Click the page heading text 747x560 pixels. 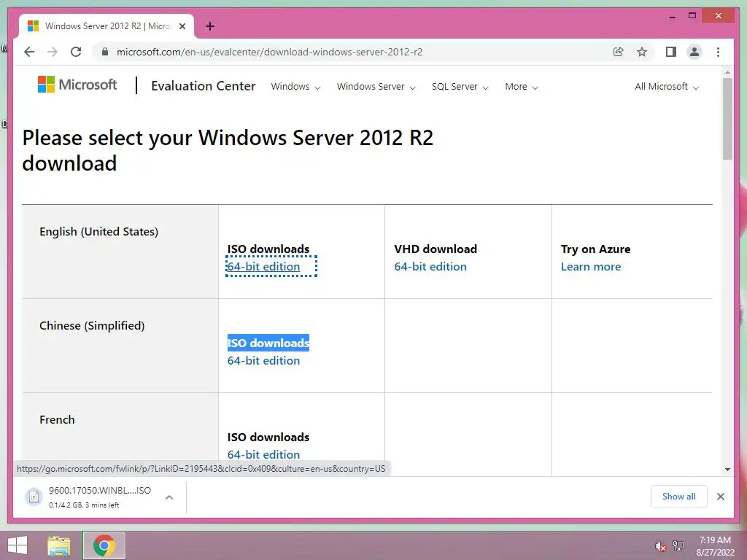tap(228, 150)
